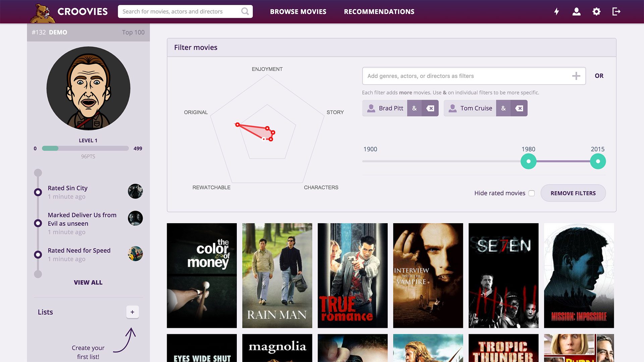
Task: Open Marked Deliver Us from Evil activity
Action: [82, 219]
